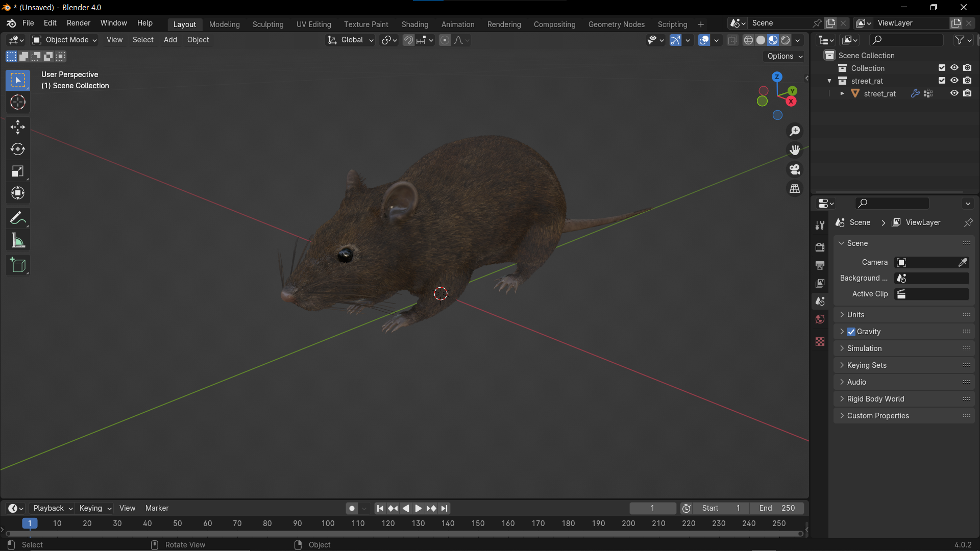Select the Move tool in toolbar

[18, 127]
